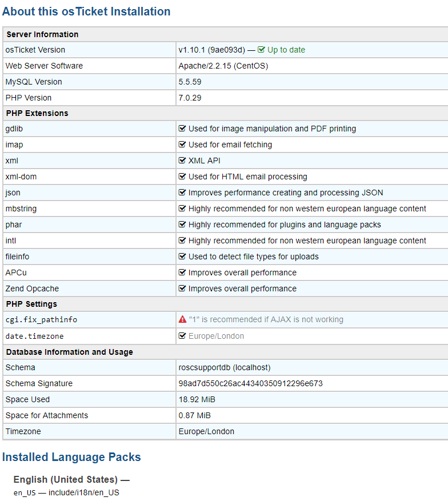Click the gdlib extension name
This screenshot has width=448, height=501.
coord(14,129)
